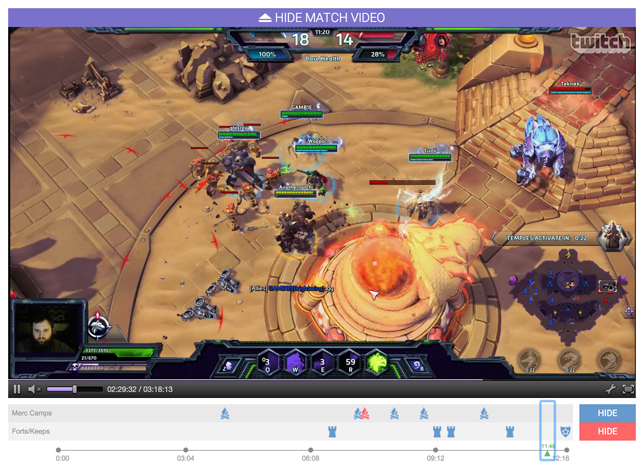Screen dimensions: 644x472
Task: Mute the video player volume
Action: click(x=34, y=389)
